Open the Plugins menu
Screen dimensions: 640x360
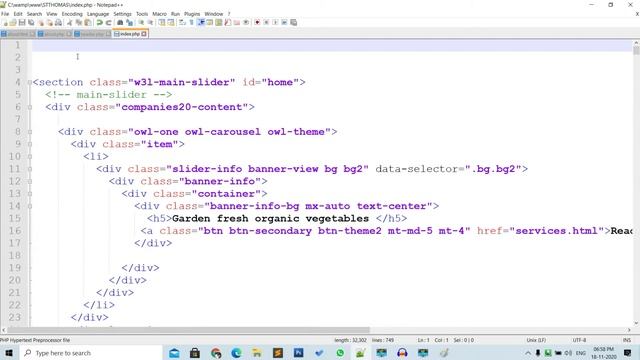192,14
